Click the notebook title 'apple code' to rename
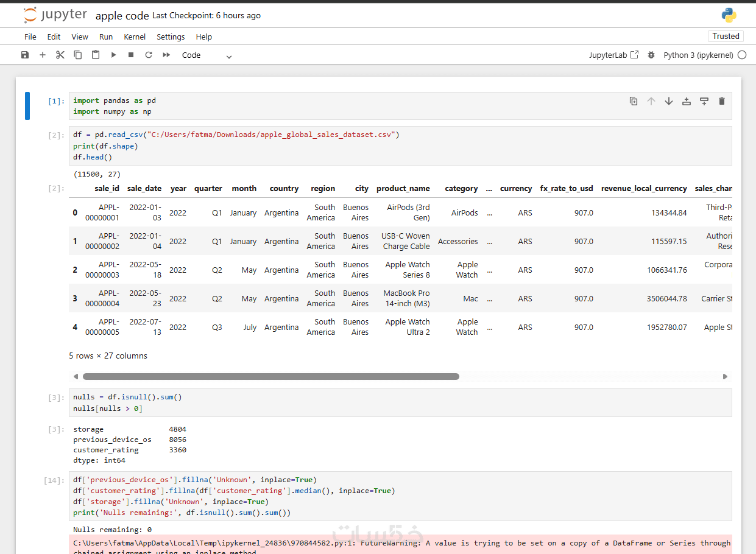 pyautogui.click(x=122, y=15)
